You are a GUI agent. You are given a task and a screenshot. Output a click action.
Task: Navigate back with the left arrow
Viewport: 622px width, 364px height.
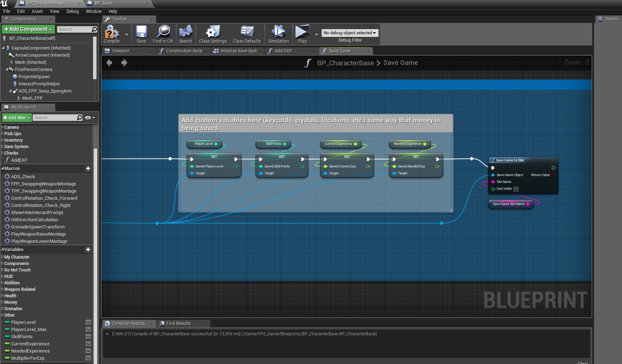point(109,63)
